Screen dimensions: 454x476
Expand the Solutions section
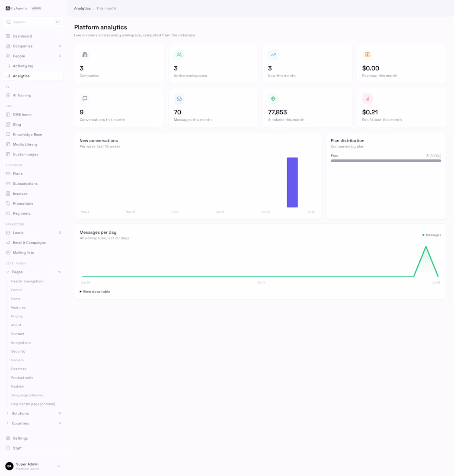[x=8, y=413]
